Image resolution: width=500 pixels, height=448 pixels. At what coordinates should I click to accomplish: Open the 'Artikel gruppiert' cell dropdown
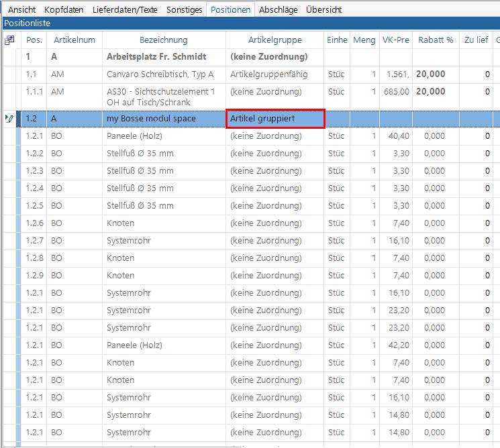click(275, 119)
